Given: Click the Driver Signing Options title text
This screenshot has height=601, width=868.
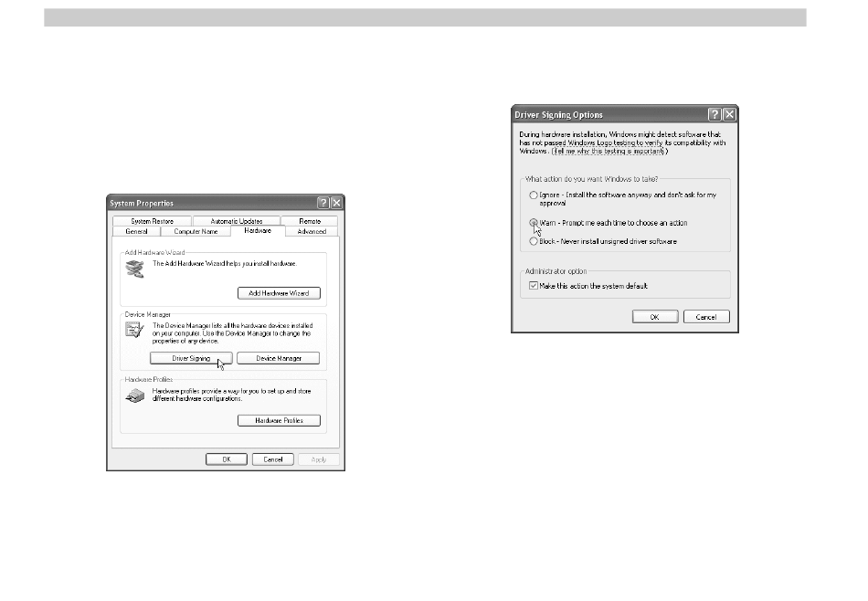Looking at the screenshot, I should point(558,115).
